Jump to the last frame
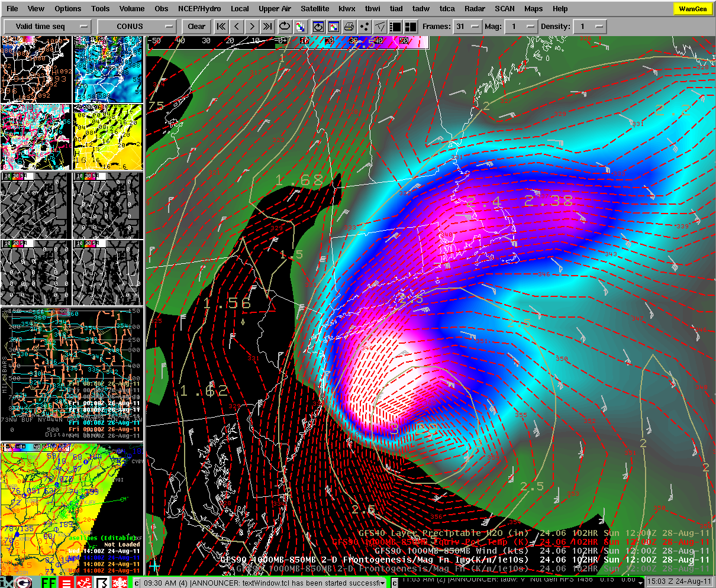Viewport: 716px width, 588px height. tap(267, 27)
